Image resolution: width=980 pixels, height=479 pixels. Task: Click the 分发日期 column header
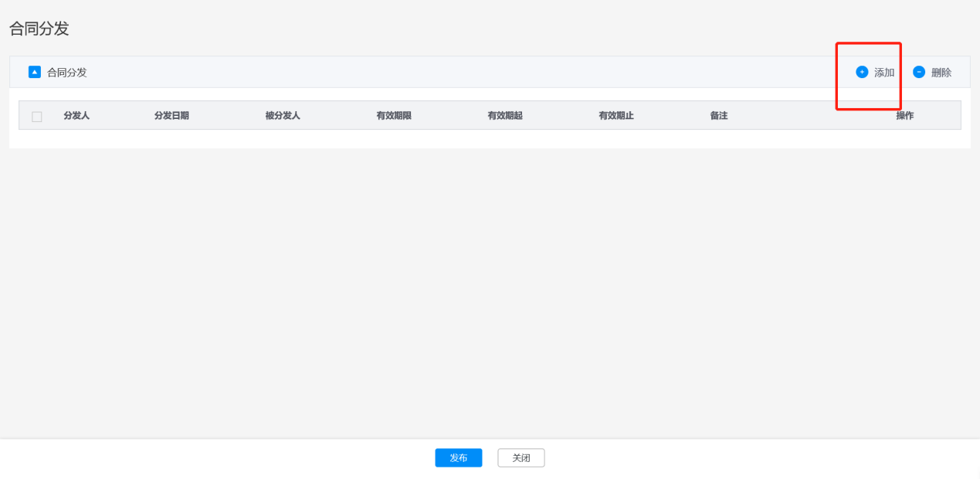point(171,116)
